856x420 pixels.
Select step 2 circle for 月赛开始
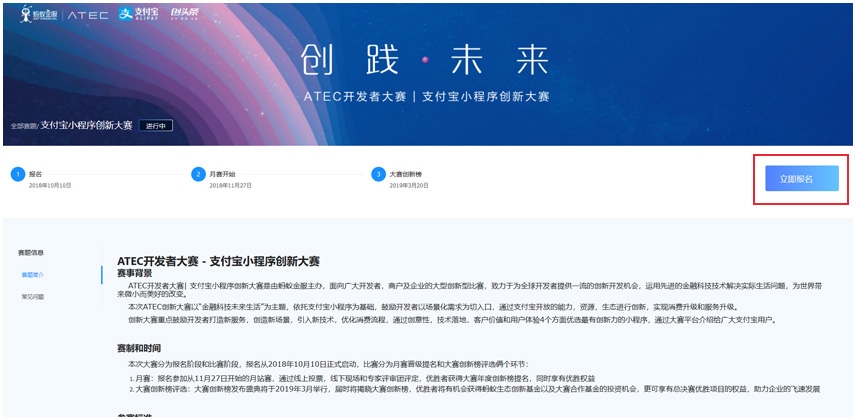(198, 174)
